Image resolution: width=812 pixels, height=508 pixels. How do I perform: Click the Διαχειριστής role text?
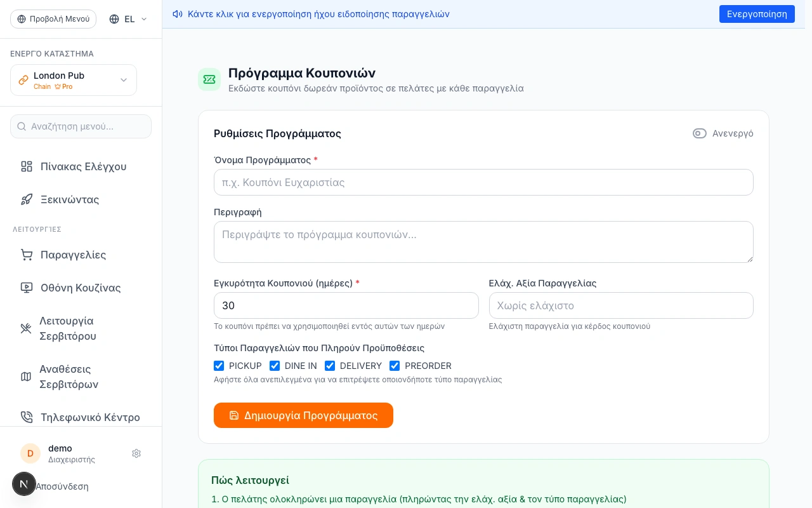[72, 460]
